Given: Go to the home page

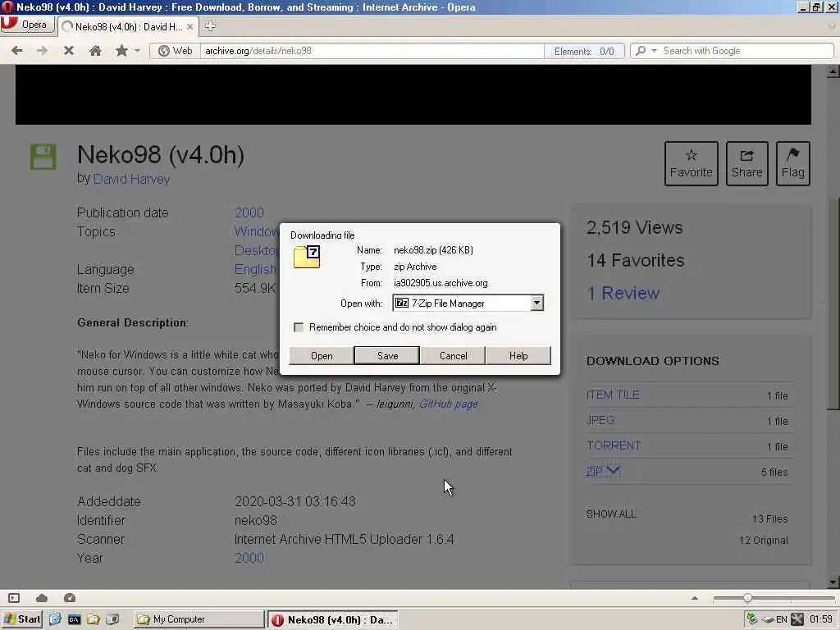Looking at the screenshot, I should 95,50.
